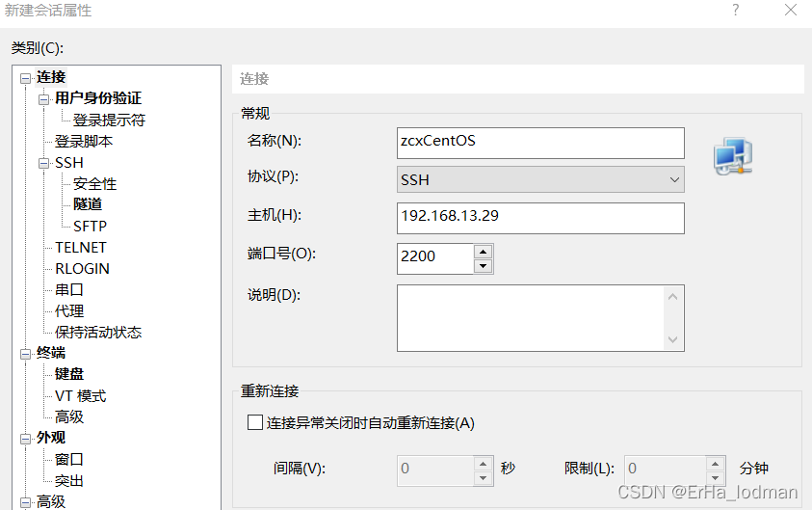
Task: Select RLOGIN tree item
Action: coord(82,269)
